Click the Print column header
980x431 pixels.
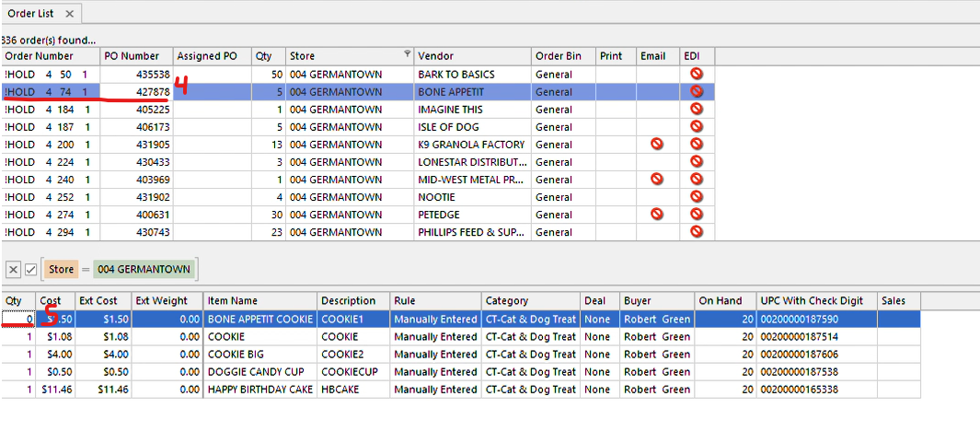coord(617,56)
